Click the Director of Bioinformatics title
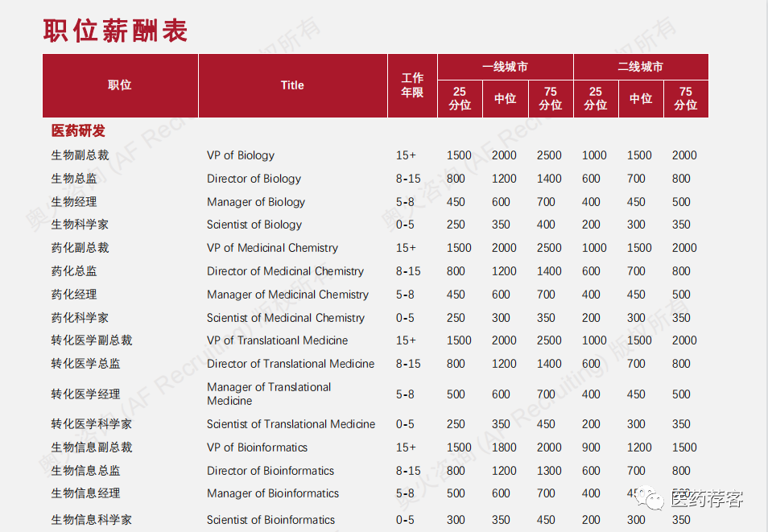 click(x=270, y=471)
